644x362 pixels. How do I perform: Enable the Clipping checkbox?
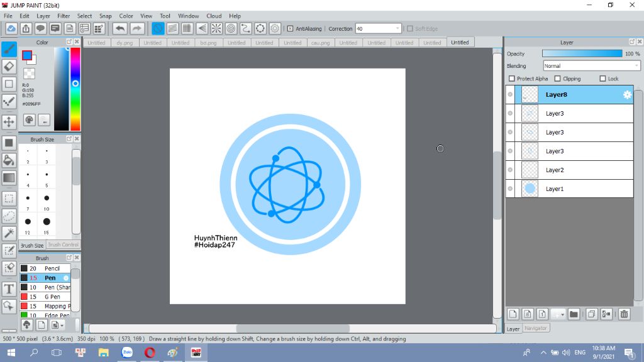click(557, 79)
